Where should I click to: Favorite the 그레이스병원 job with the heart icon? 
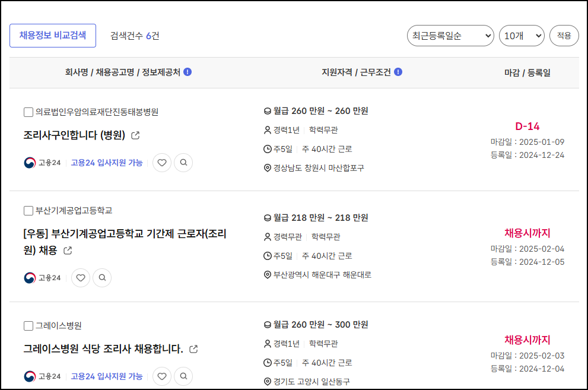point(161,376)
